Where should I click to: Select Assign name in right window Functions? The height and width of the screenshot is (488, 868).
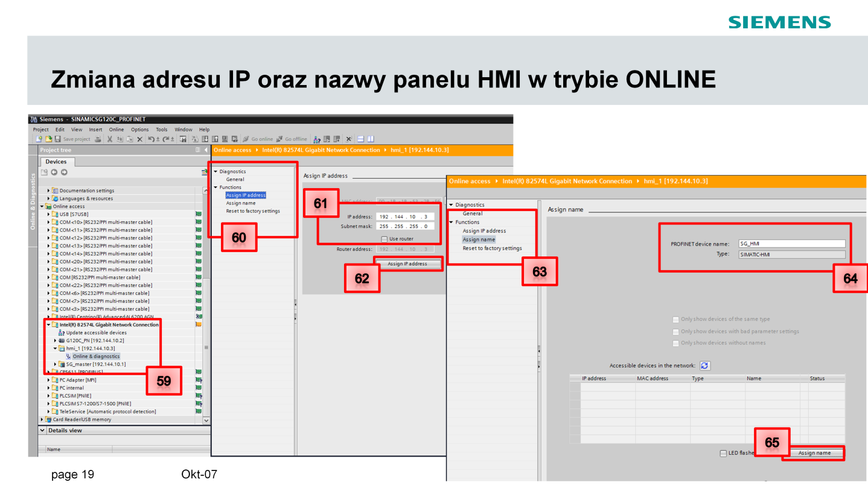[x=479, y=239]
